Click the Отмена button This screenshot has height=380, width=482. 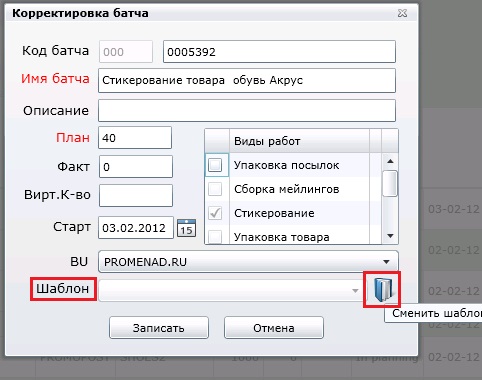point(274,328)
